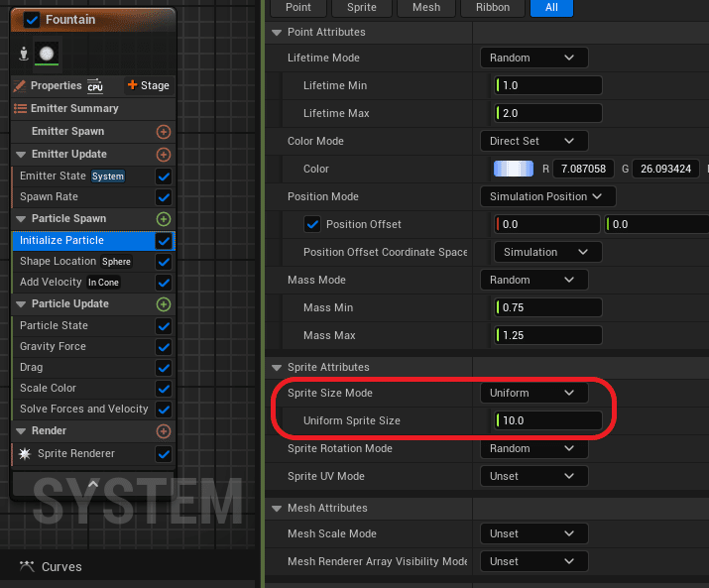Select the Gravity Force module row
709x588 pixels.
click(x=93, y=346)
